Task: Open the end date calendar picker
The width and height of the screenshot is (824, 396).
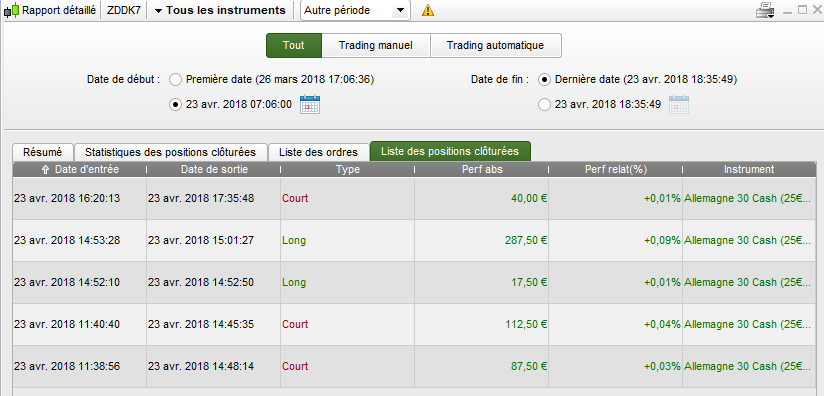Action: (679, 104)
